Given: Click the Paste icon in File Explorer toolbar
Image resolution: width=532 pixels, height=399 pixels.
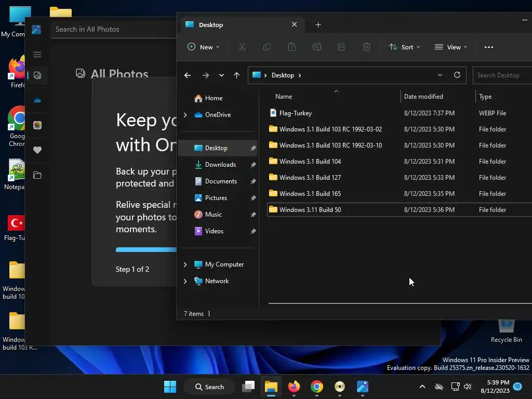Looking at the screenshot, I should tap(292, 47).
